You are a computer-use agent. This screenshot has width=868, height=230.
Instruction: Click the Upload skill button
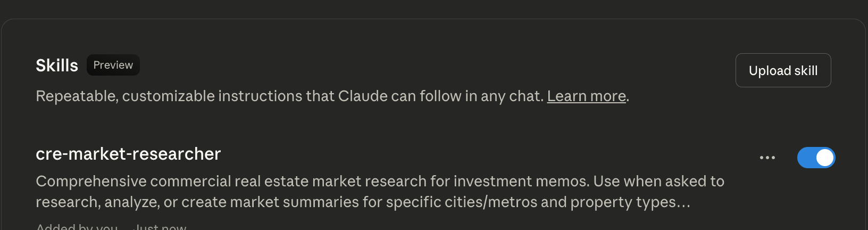(783, 70)
